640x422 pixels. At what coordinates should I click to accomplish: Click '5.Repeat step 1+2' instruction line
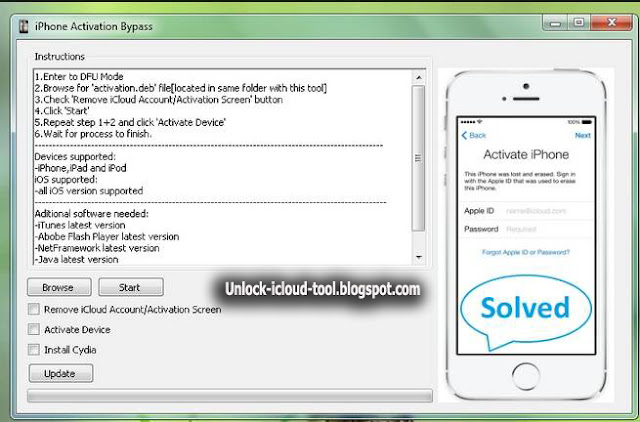[x=130, y=122]
